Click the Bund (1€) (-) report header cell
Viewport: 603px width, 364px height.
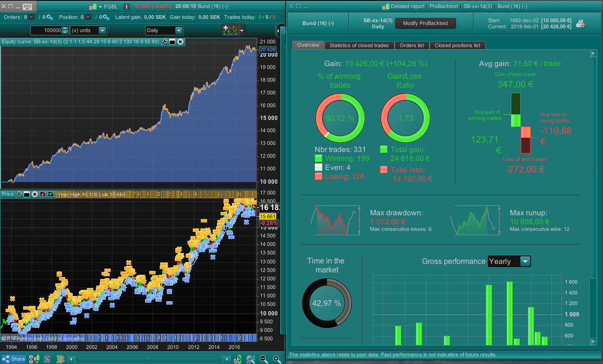(318, 23)
